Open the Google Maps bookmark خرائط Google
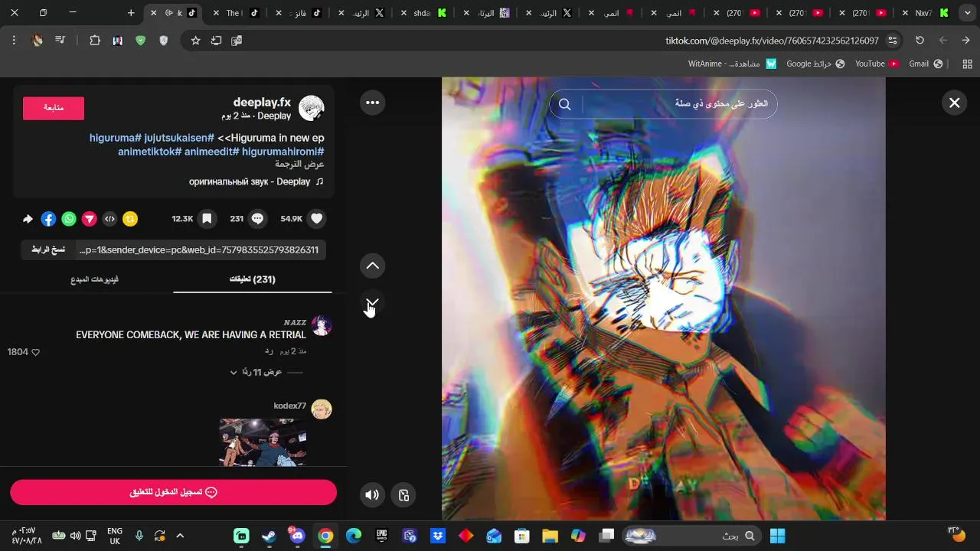Viewport: 980px width, 551px height. point(815,64)
